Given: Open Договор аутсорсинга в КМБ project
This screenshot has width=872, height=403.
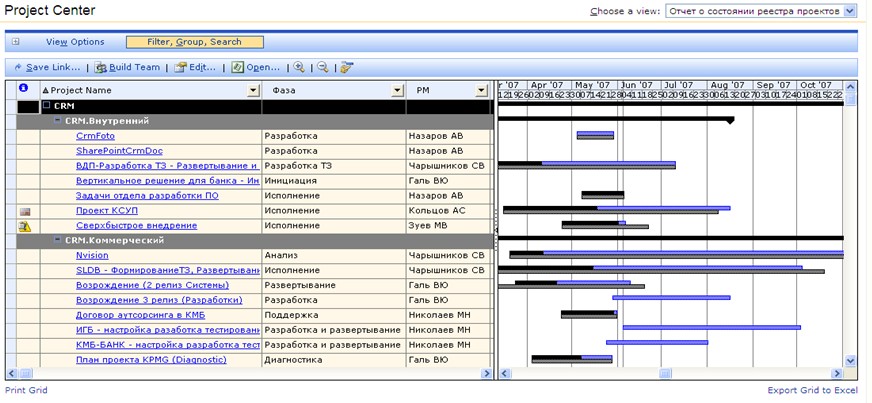Looking at the screenshot, I should [x=141, y=315].
